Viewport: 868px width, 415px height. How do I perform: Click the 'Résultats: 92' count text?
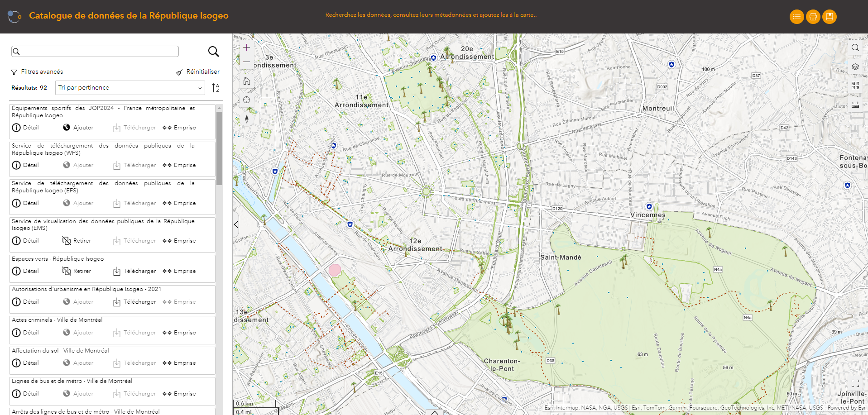pos(29,88)
